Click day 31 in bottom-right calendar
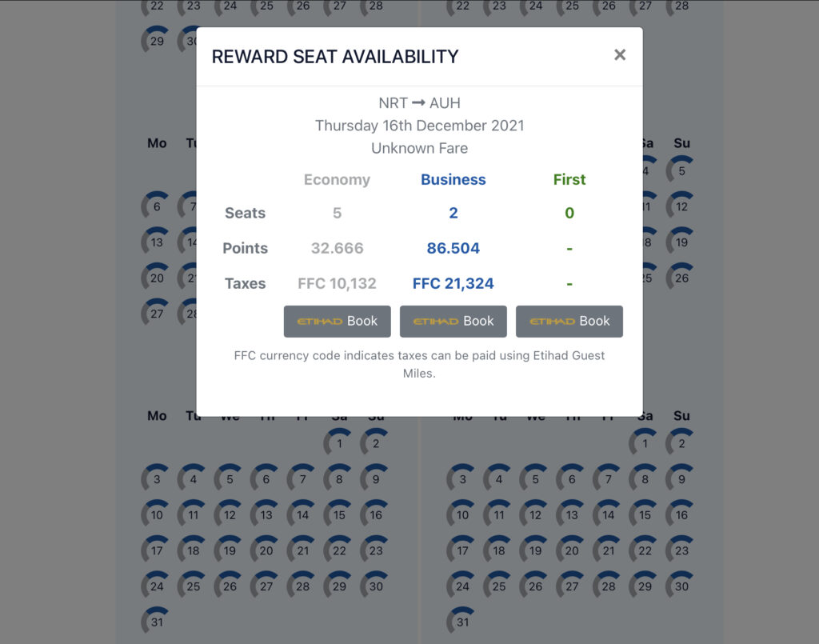819x644 pixels. [461, 620]
